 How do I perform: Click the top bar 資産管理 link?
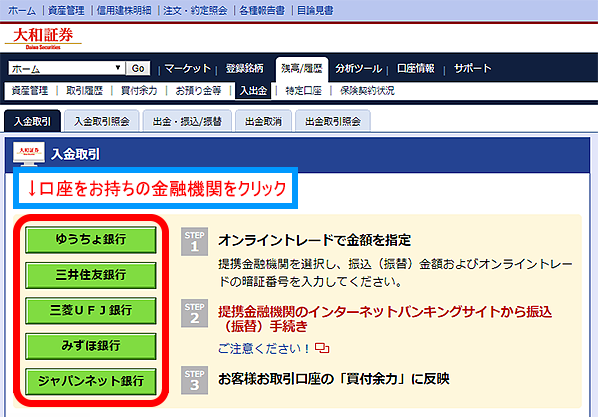(66, 10)
